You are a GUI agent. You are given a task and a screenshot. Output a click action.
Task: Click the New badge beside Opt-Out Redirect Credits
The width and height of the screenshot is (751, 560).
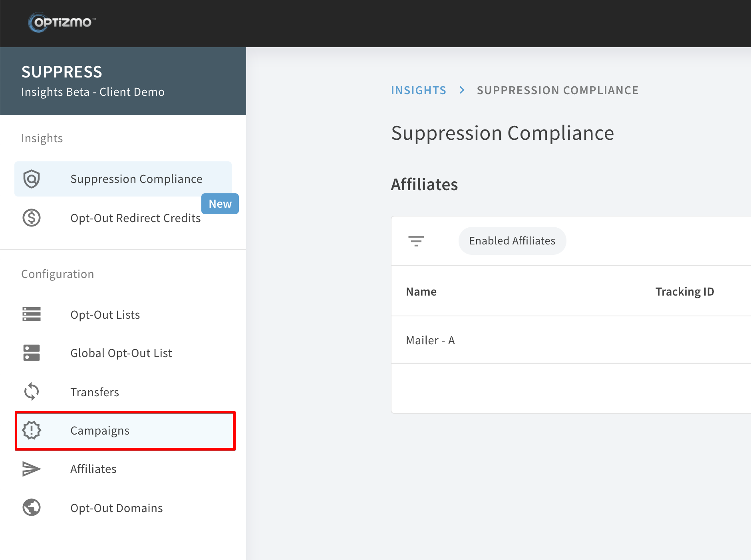[x=220, y=204]
